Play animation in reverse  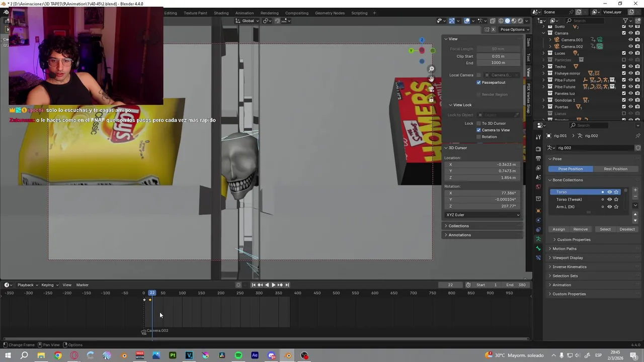coord(267,285)
